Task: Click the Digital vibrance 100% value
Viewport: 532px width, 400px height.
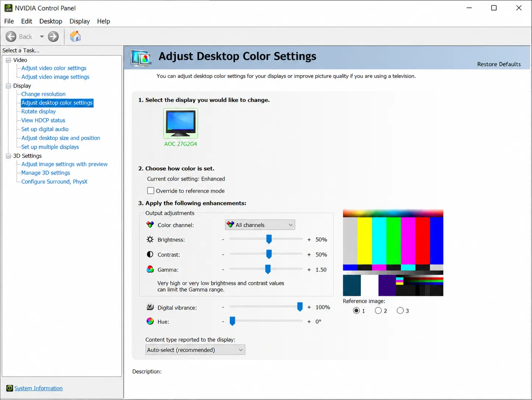Action: pyautogui.click(x=323, y=307)
